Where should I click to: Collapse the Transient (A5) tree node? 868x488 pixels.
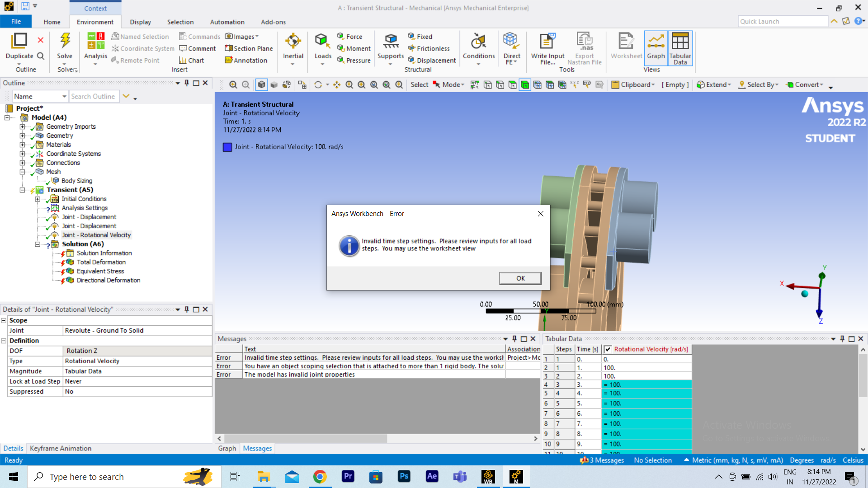pos(22,190)
